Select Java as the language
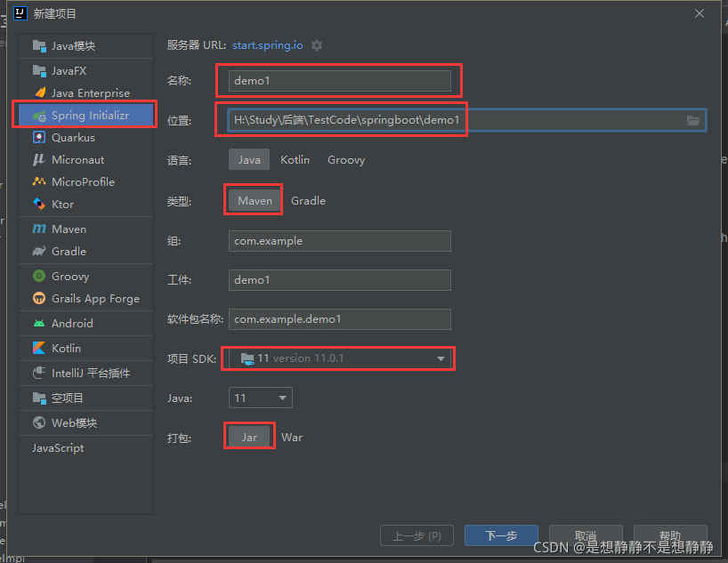This screenshot has width=728, height=563. [249, 160]
